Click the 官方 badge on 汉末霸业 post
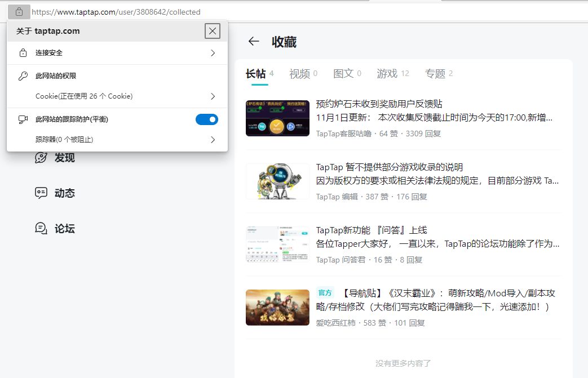 point(325,292)
